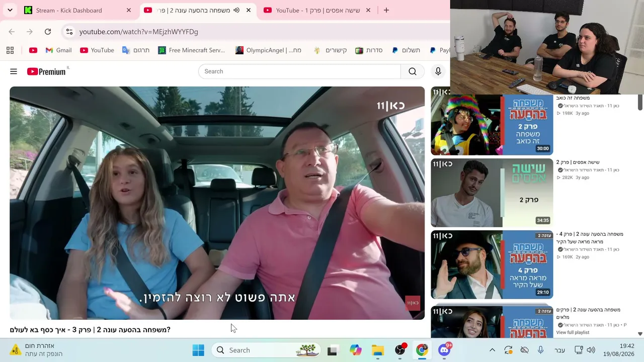The height and width of the screenshot is (362, 644).
Task: Open the YouTube guide hamburger menu
Action: point(14,71)
